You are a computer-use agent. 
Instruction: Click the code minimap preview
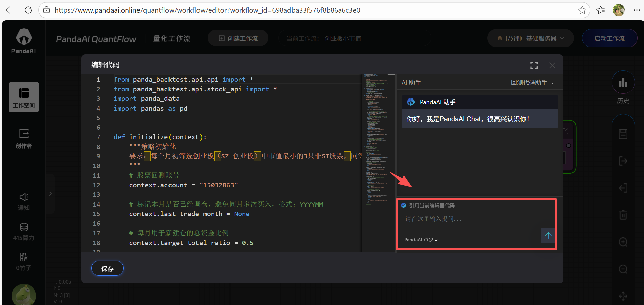[x=374, y=140]
